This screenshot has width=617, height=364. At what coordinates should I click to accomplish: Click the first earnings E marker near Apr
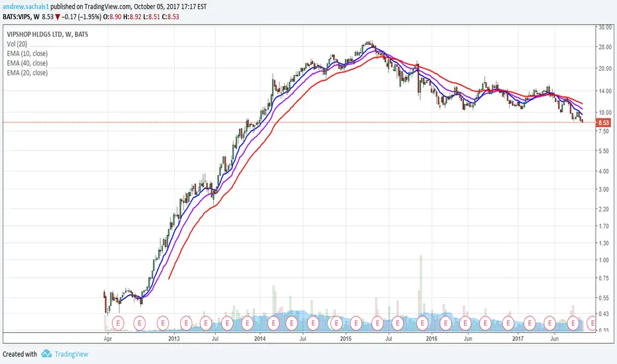pyautogui.click(x=118, y=324)
